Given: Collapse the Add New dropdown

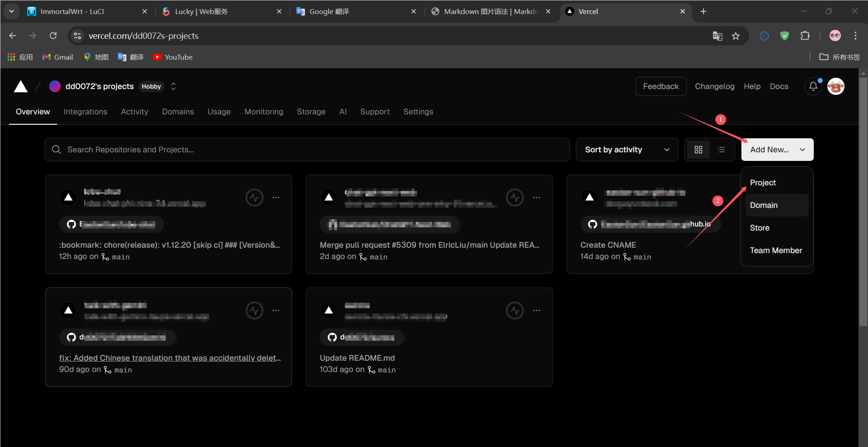Looking at the screenshot, I should coord(777,150).
